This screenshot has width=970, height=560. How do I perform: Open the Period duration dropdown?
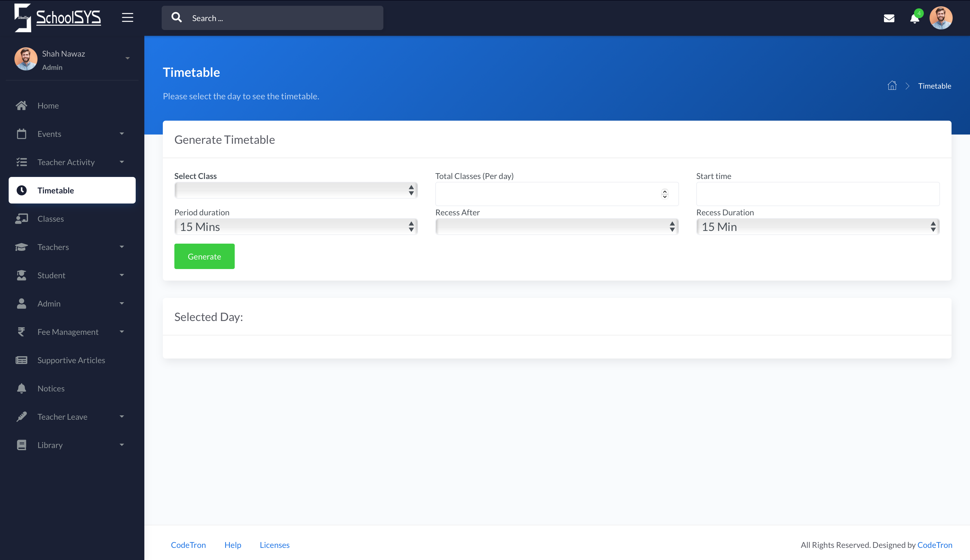(295, 227)
